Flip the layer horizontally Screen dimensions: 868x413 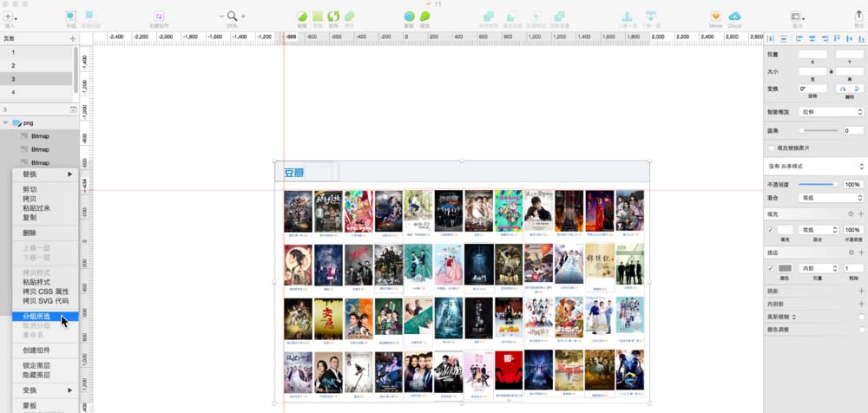point(843,88)
